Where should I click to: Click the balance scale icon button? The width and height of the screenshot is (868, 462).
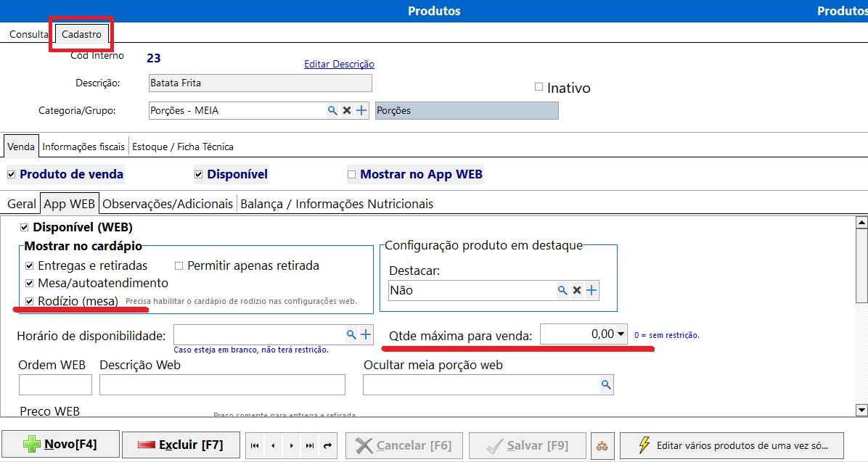tap(602, 445)
